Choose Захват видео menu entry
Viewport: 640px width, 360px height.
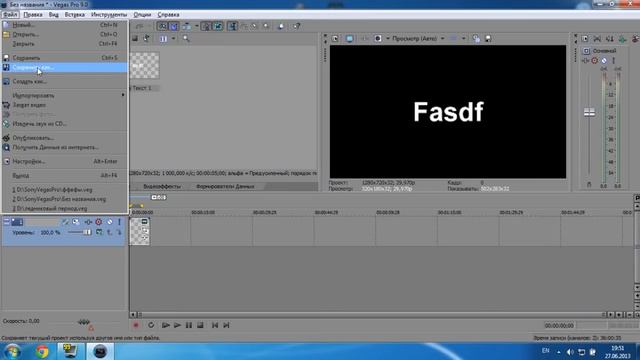pos(65,105)
